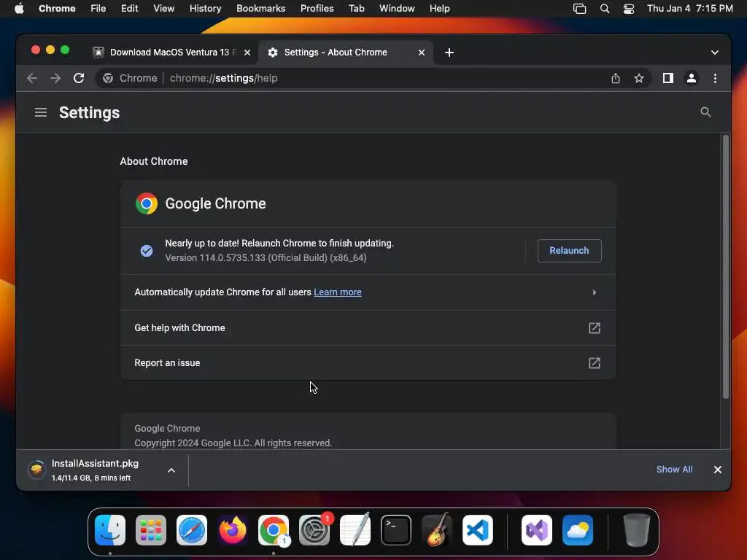The width and height of the screenshot is (747, 560).
Task: Close the downloads bar
Action: (718, 470)
